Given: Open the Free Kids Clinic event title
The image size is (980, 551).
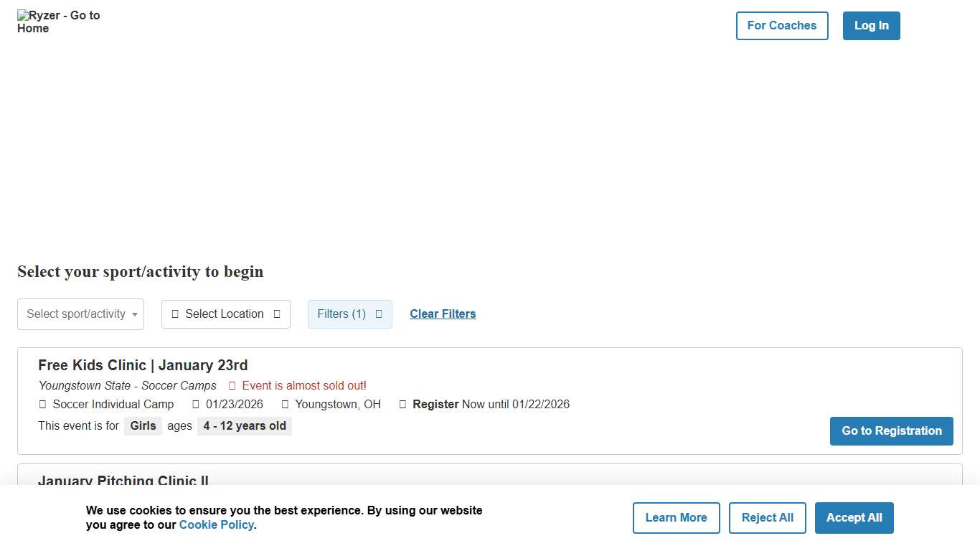Looking at the screenshot, I should coord(143,365).
